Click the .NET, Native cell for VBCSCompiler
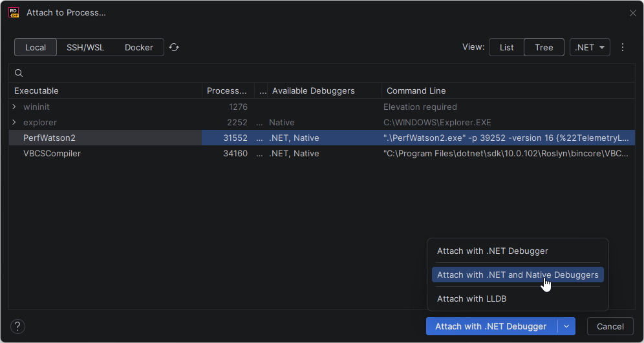 294,154
